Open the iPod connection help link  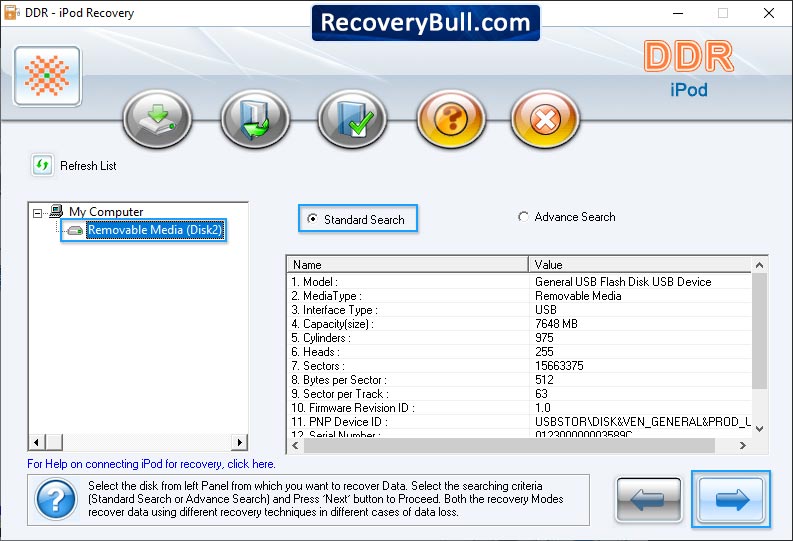pos(151,464)
